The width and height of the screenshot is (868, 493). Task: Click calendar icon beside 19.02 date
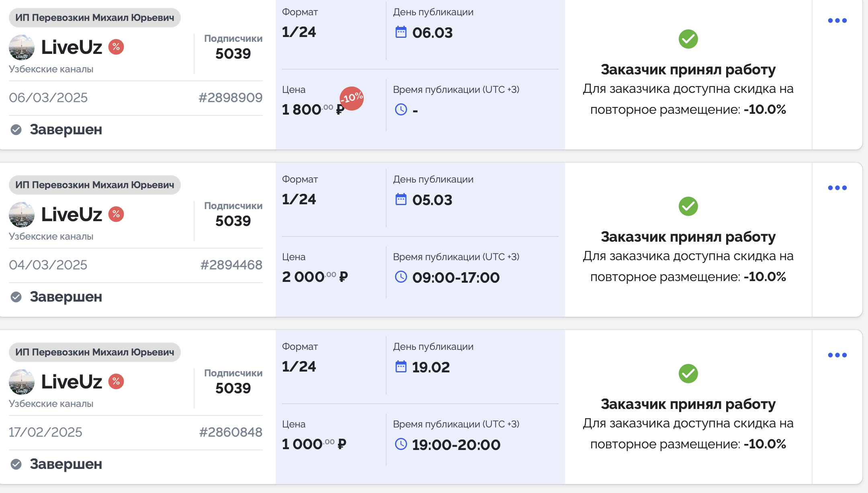(x=401, y=367)
